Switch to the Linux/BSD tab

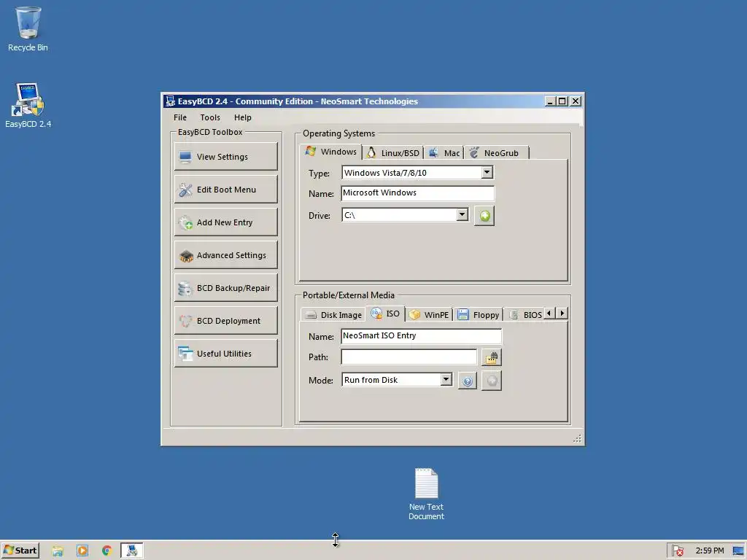click(393, 153)
